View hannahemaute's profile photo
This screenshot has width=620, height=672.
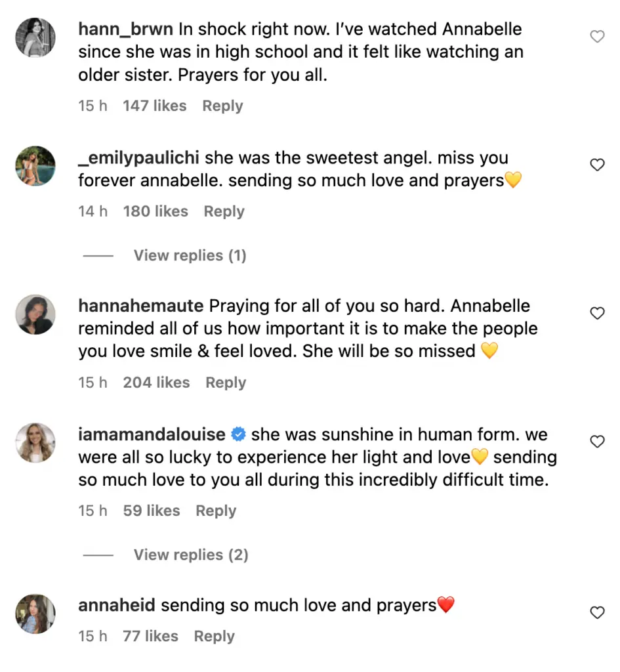35,314
